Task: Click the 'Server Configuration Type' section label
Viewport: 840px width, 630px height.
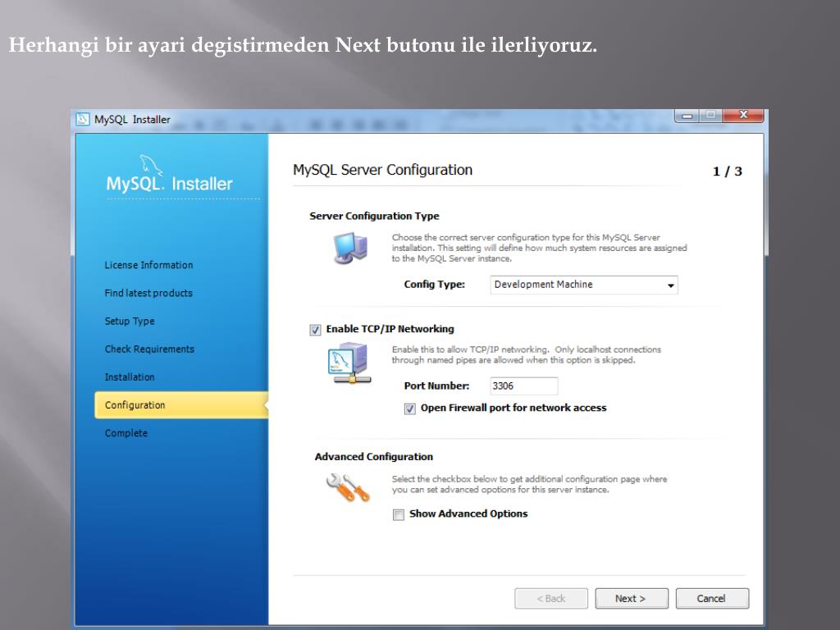Action: click(374, 216)
